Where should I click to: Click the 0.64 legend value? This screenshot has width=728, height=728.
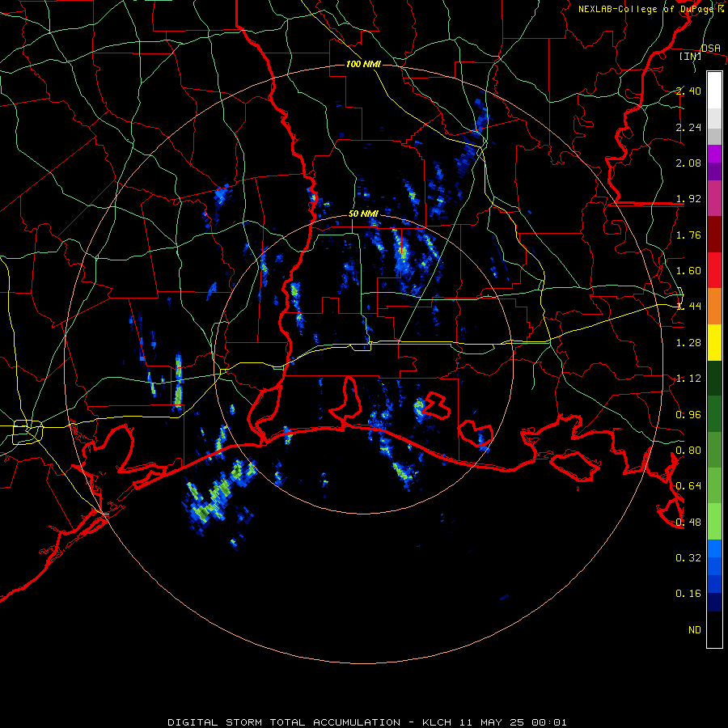(688, 486)
